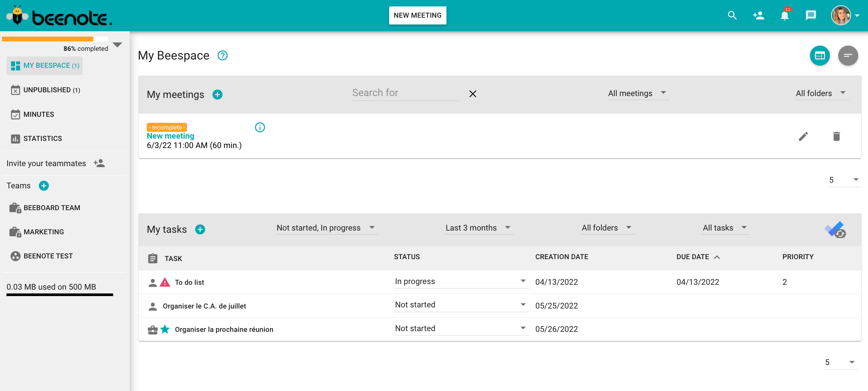Open the chat messages icon

[811, 15]
